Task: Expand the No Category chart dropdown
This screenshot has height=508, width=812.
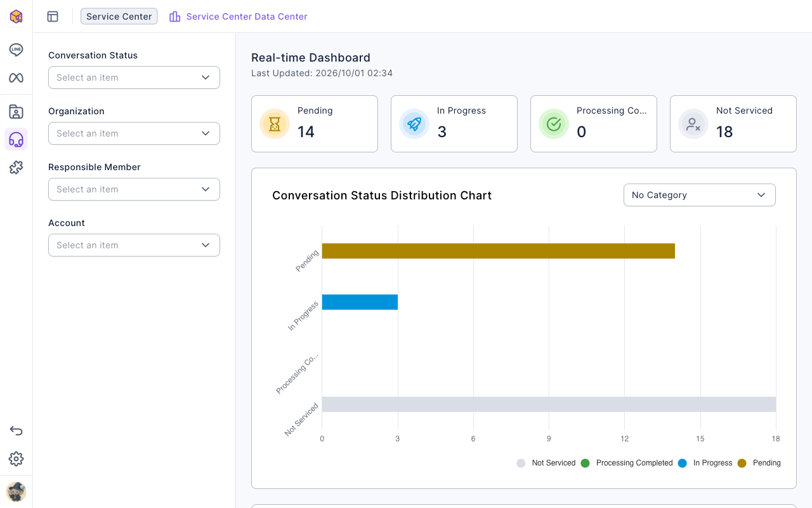Action: (700, 195)
